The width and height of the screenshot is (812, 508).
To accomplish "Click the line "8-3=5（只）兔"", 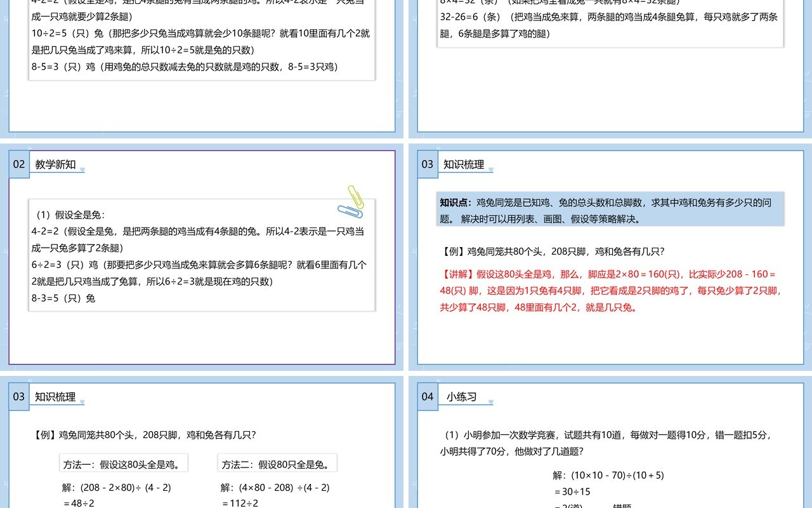I will 63,298.
